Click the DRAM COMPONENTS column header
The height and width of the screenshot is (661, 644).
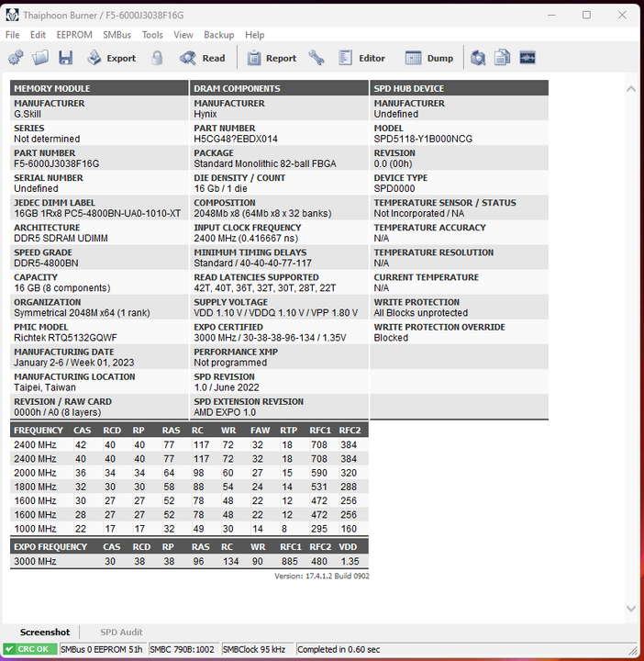[279, 88]
